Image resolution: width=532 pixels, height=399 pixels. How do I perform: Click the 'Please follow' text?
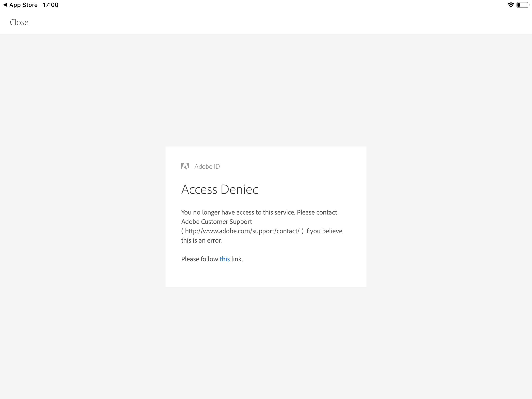point(199,259)
